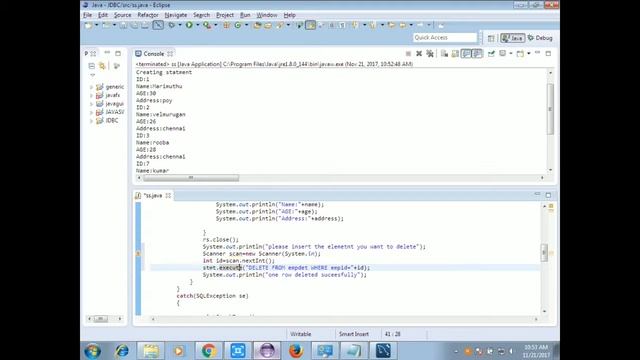Screen dimensions: 640x360
Task: Open the Run button dropdown arrow
Action: click(x=198, y=25)
